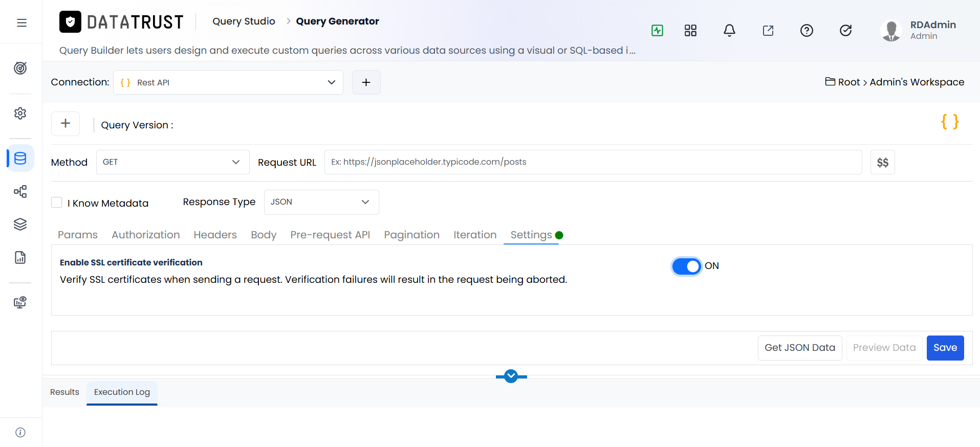Click the Query Version label

[137, 125]
